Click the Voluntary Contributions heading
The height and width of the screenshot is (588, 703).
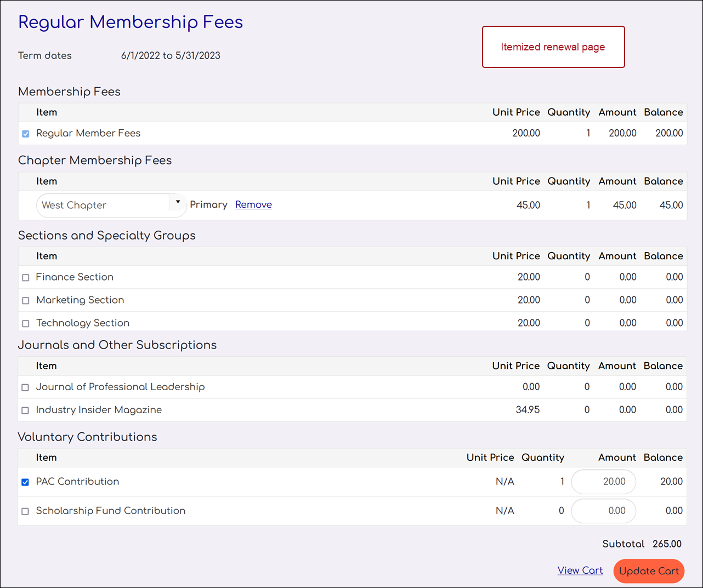pyautogui.click(x=88, y=437)
